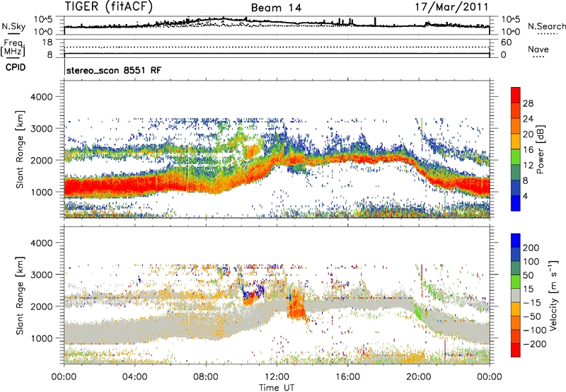Select the "Beam 14" heading

coord(276,8)
